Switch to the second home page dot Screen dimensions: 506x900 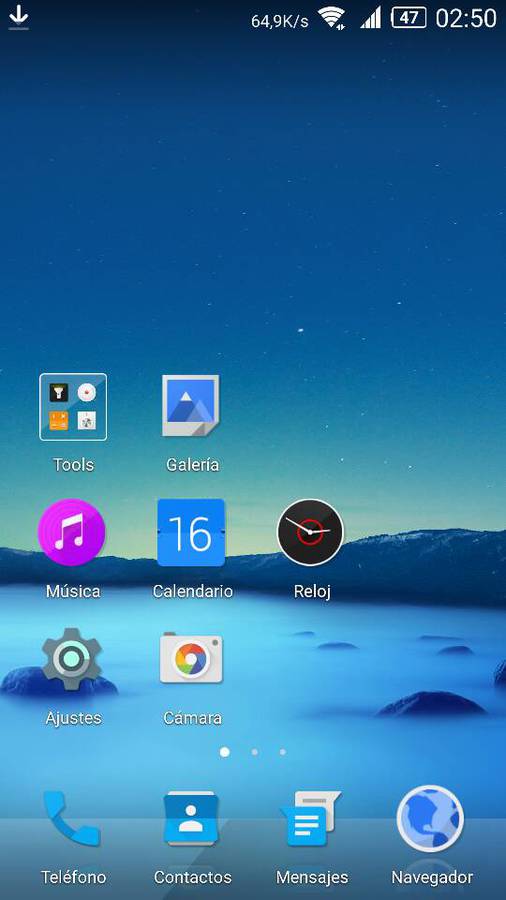(x=254, y=752)
